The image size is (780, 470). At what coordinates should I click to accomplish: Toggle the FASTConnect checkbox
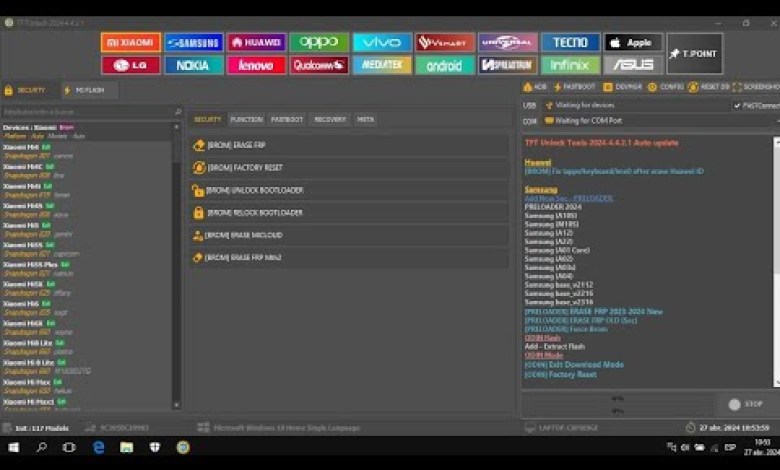(x=737, y=105)
